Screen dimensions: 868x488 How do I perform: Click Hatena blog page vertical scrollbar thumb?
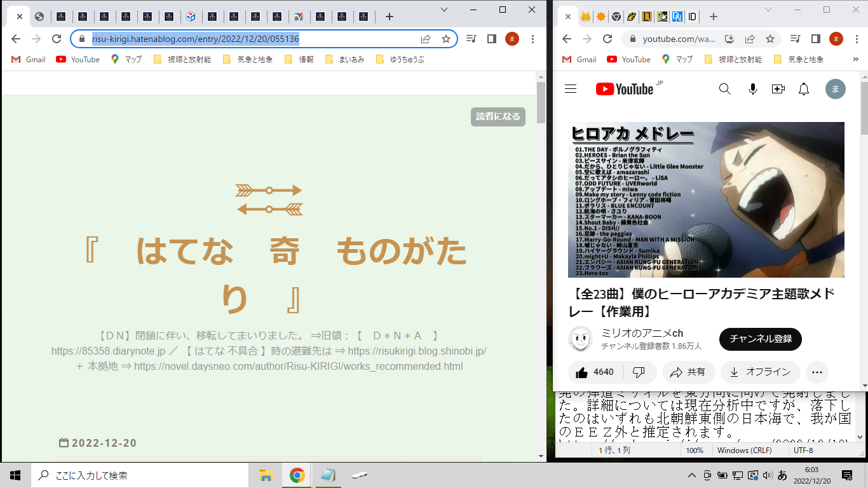tap(541, 102)
